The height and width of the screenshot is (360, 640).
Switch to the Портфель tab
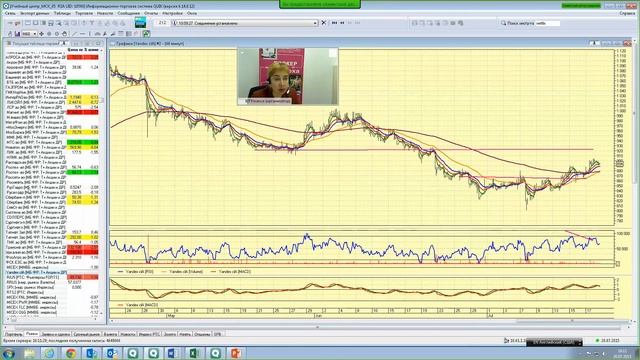(x=13, y=334)
